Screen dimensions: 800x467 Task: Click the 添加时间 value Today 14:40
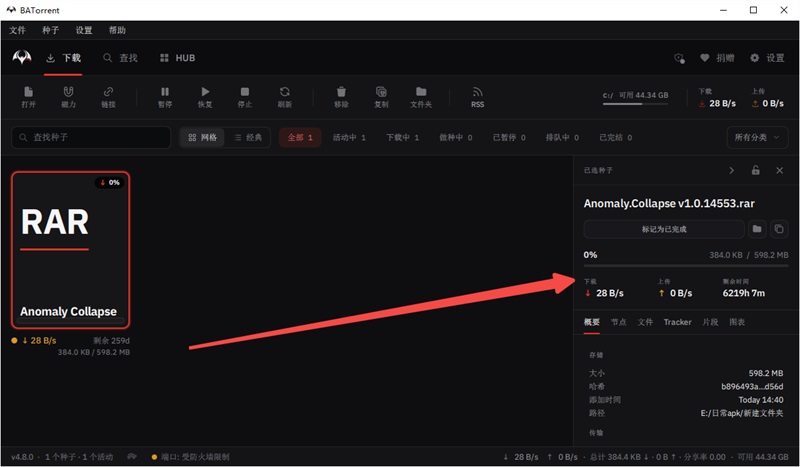point(761,400)
